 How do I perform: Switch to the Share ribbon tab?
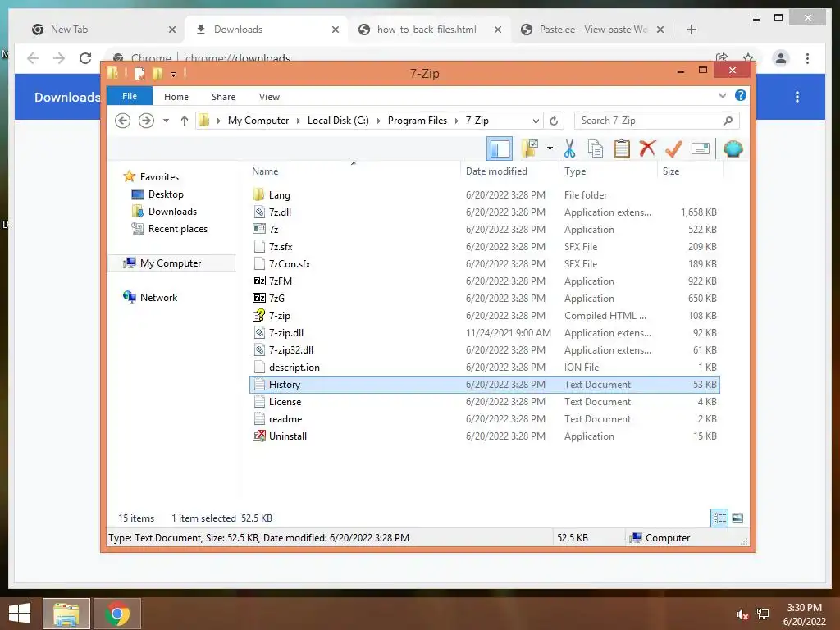[x=223, y=97]
